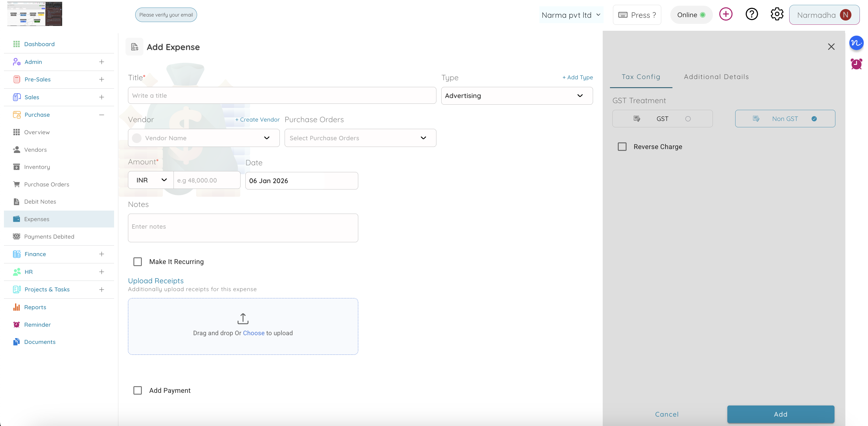The image size is (868, 426).
Task: Switch to Additional Details tab
Action: (x=716, y=77)
